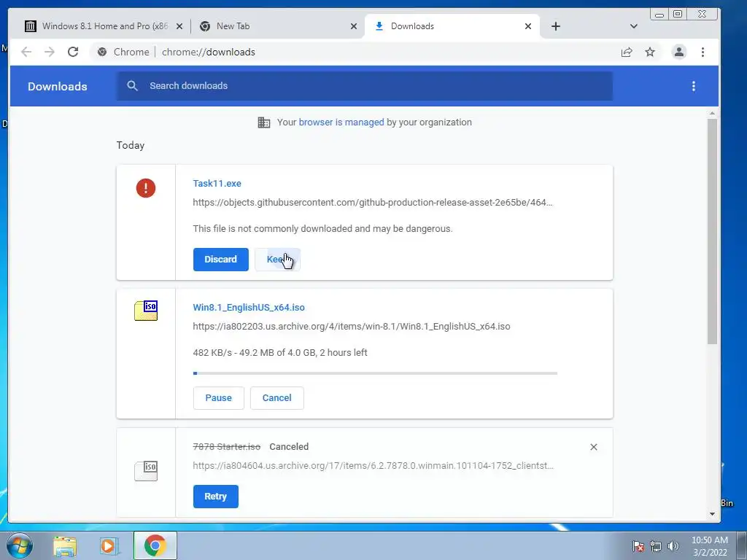Cancel the Win8.1 ISO download
The image size is (747, 560).
tap(276, 398)
